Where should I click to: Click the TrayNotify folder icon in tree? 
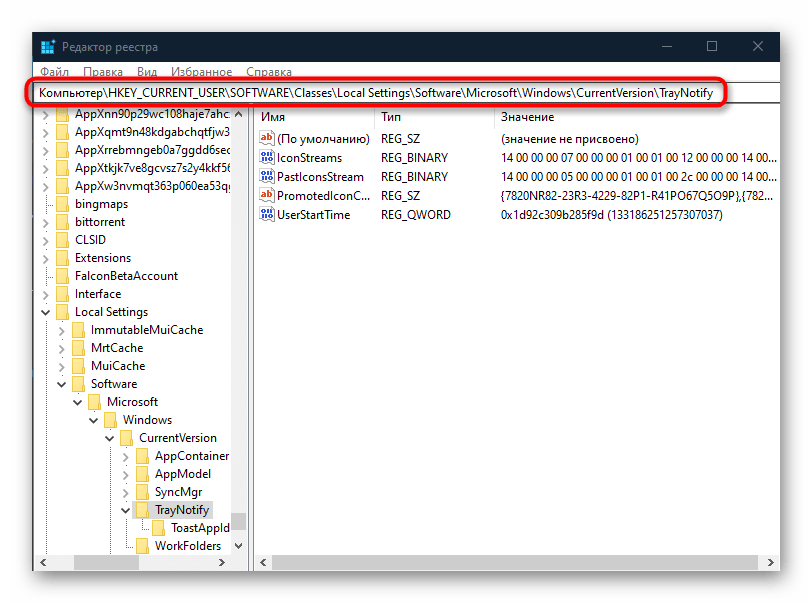[x=143, y=510]
